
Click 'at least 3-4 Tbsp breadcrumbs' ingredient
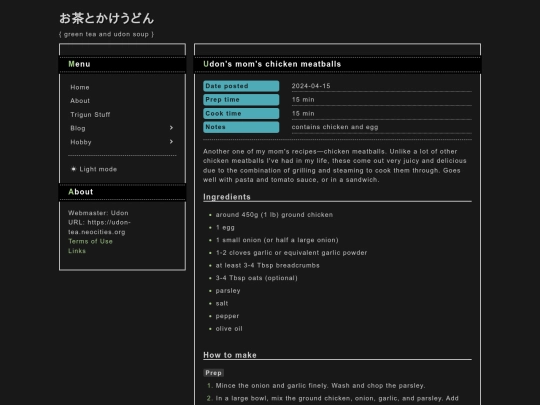[x=268, y=266]
